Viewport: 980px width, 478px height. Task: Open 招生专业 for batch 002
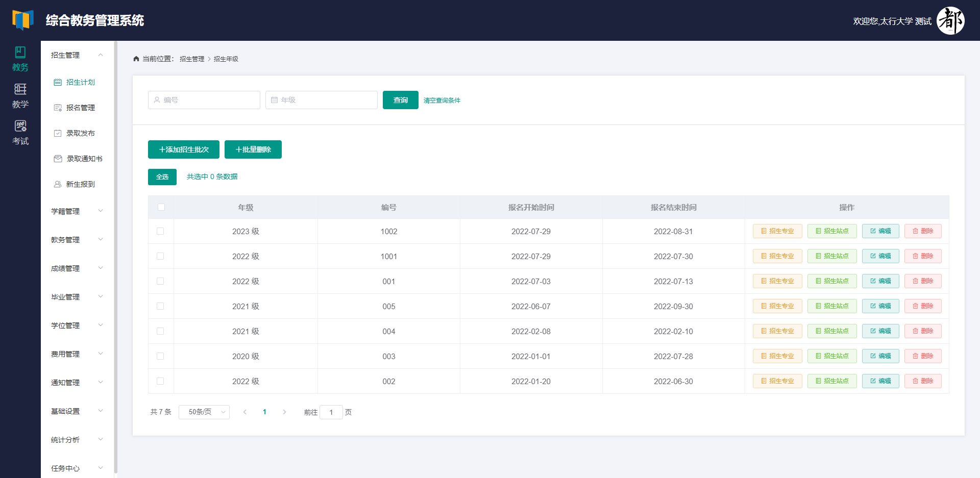[x=777, y=381]
